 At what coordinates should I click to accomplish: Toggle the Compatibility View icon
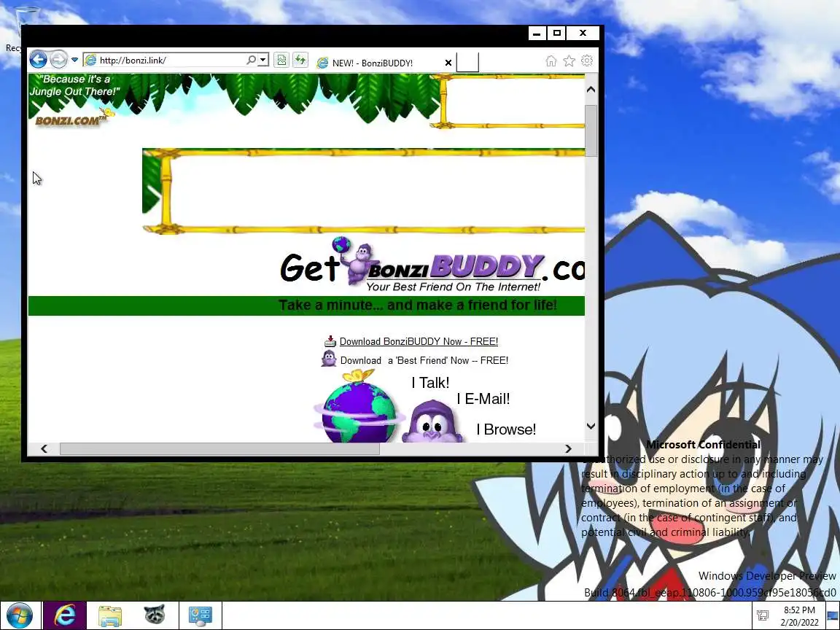pos(281,60)
